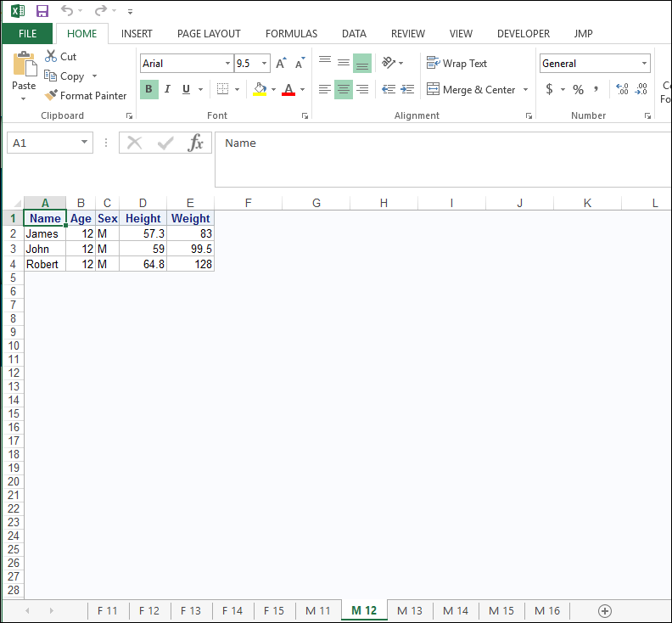Open the fill color dropdown arrow
The width and height of the screenshot is (672, 623).
pyautogui.click(x=273, y=90)
